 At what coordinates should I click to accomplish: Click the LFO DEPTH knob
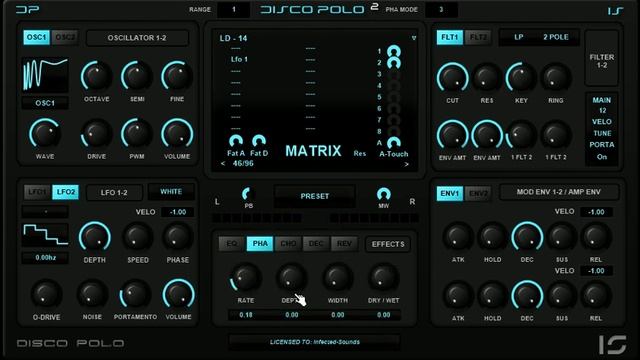(94, 237)
